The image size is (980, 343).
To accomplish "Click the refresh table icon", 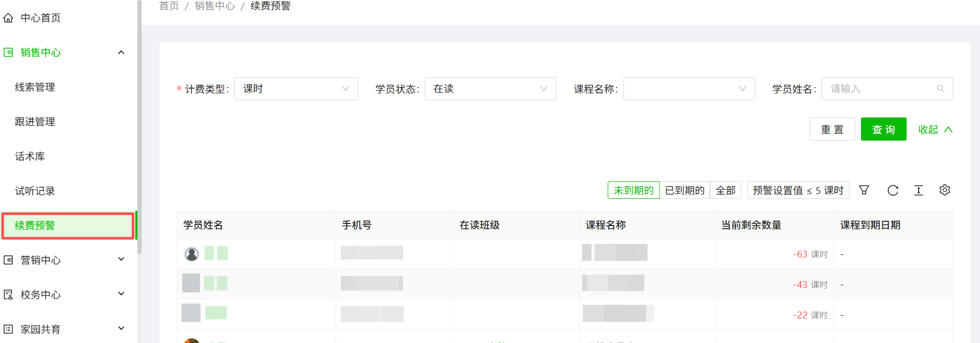I will 892,190.
